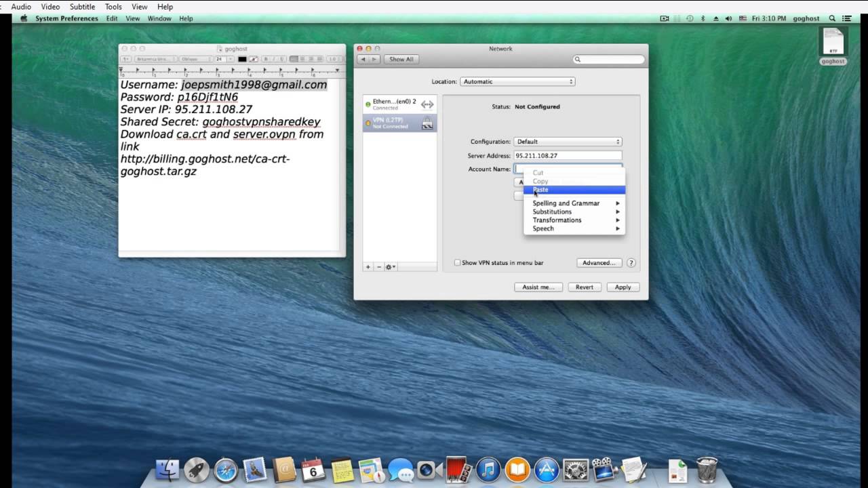Go forward in Network preferences window
The width and height of the screenshot is (868, 488).
[374, 59]
